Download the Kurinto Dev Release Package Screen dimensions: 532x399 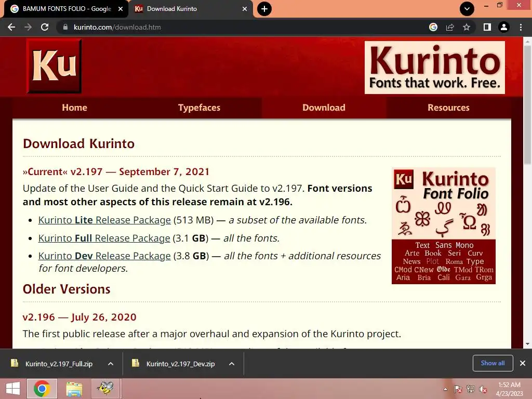pos(104,256)
